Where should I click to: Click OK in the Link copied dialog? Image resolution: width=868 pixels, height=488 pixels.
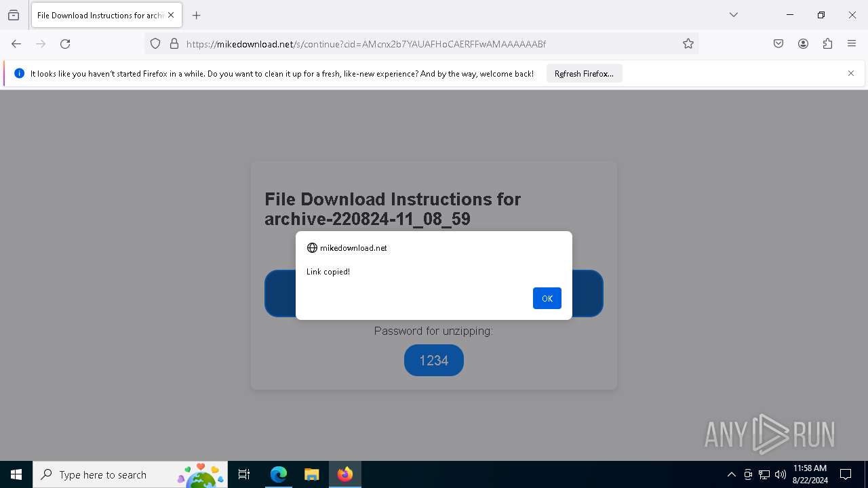click(547, 298)
